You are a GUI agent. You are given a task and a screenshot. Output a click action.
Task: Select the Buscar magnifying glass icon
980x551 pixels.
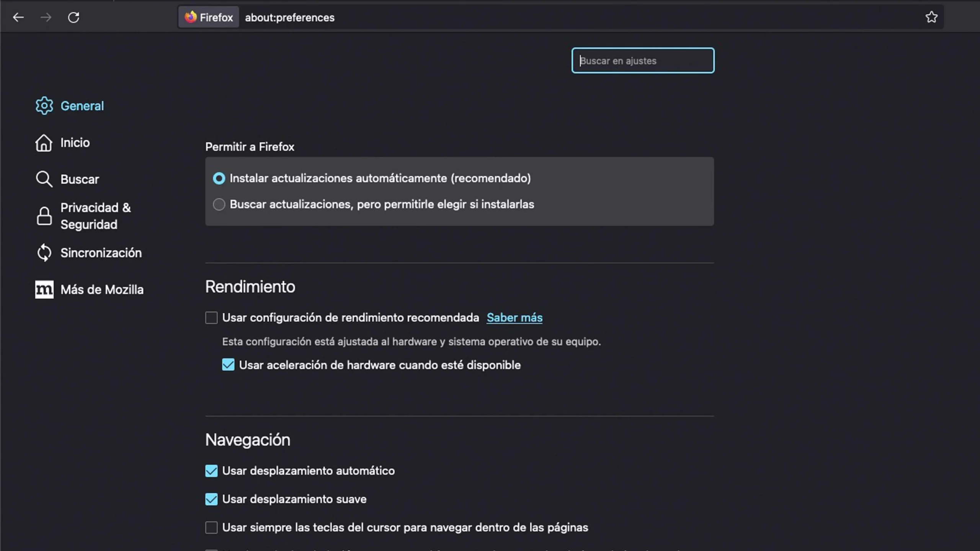tap(44, 179)
